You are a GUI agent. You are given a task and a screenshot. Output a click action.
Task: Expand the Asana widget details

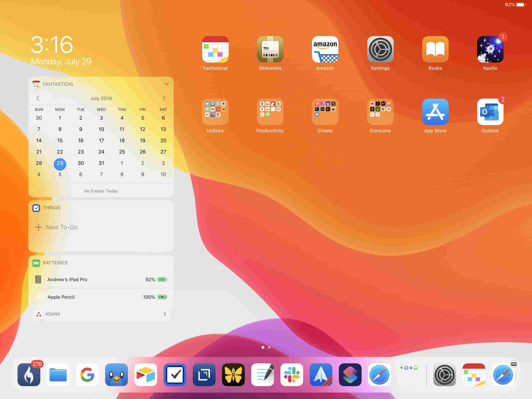165,314
